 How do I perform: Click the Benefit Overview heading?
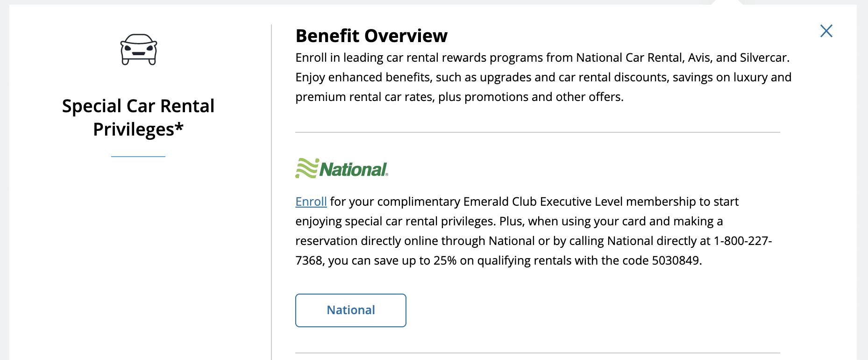click(371, 36)
